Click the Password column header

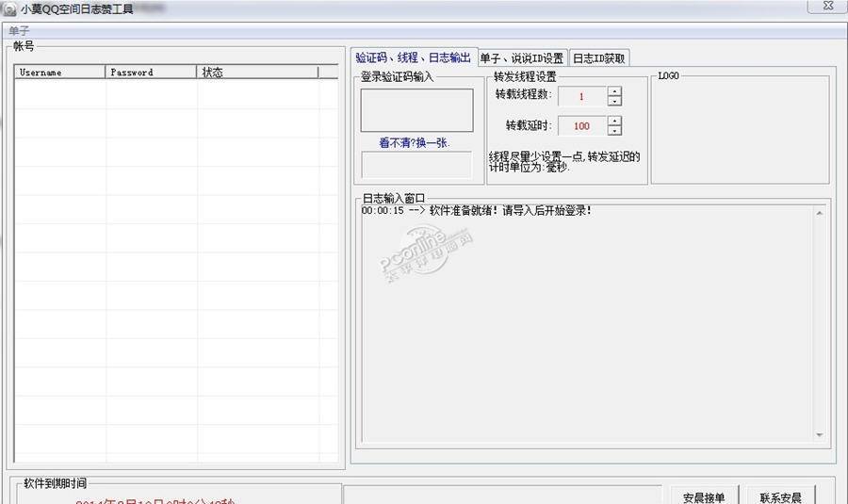pos(151,72)
